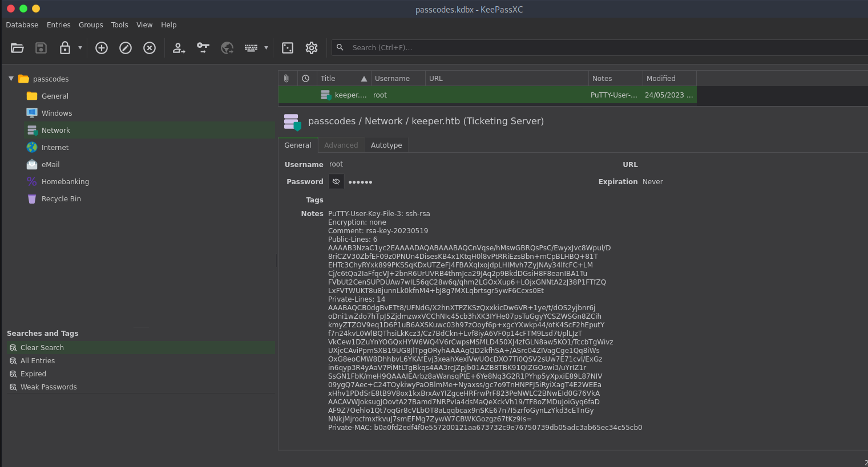Open the password generator dice icon
Viewport: 868px width, 467px height.
click(x=288, y=48)
